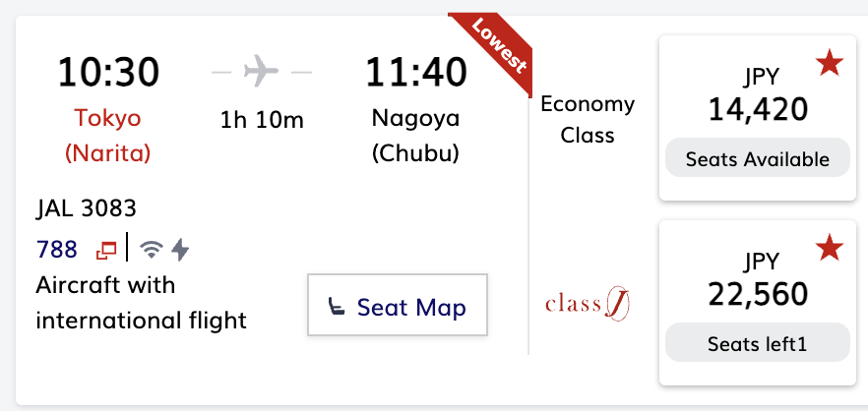868x411 pixels.
Task: Click the in-seat power lightning icon
Action: (180, 250)
